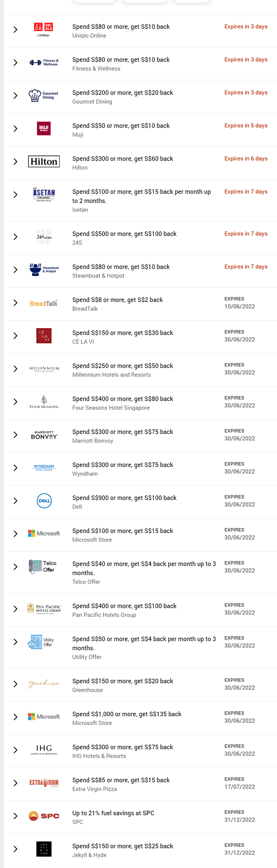Click the SPC fuel logo
The image size is (277, 868).
[x=44, y=816]
